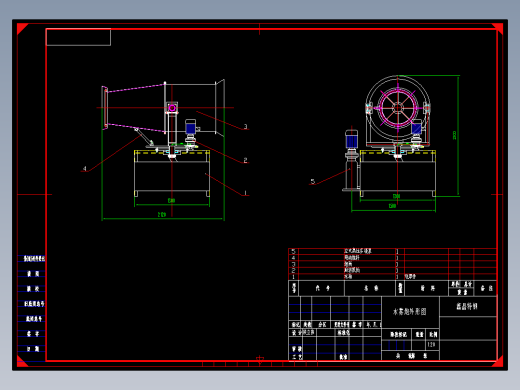This screenshot has height=390, width=520.
Task: Select callout number 3 label
Action: [246, 127]
